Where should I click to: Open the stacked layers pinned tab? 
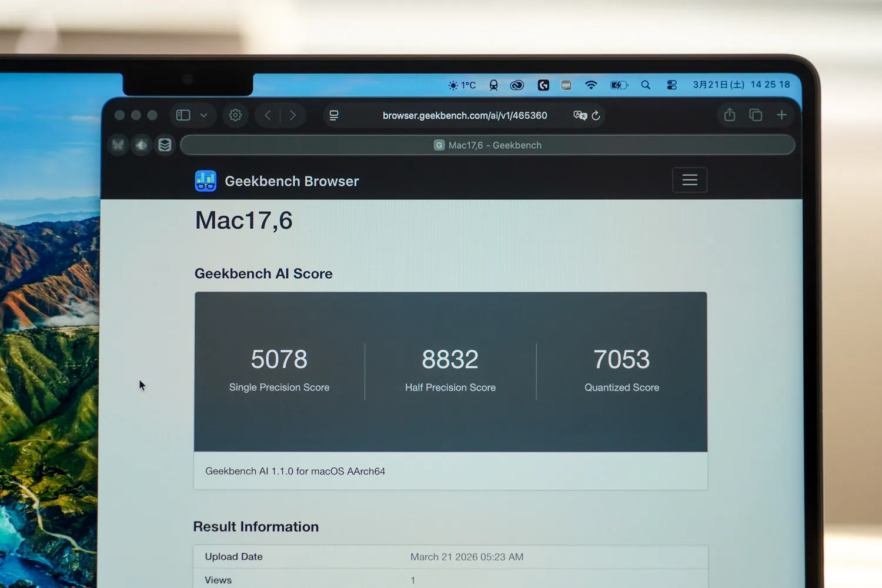point(165,145)
